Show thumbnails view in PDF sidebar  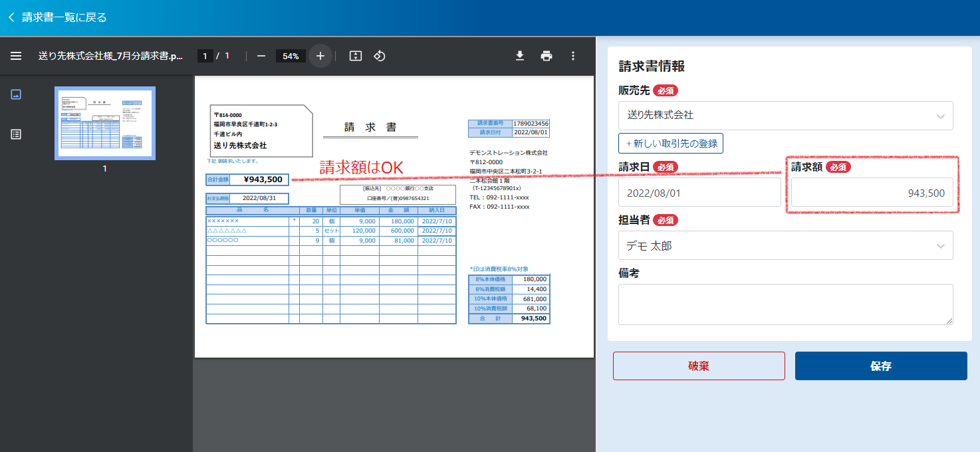(16, 94)
